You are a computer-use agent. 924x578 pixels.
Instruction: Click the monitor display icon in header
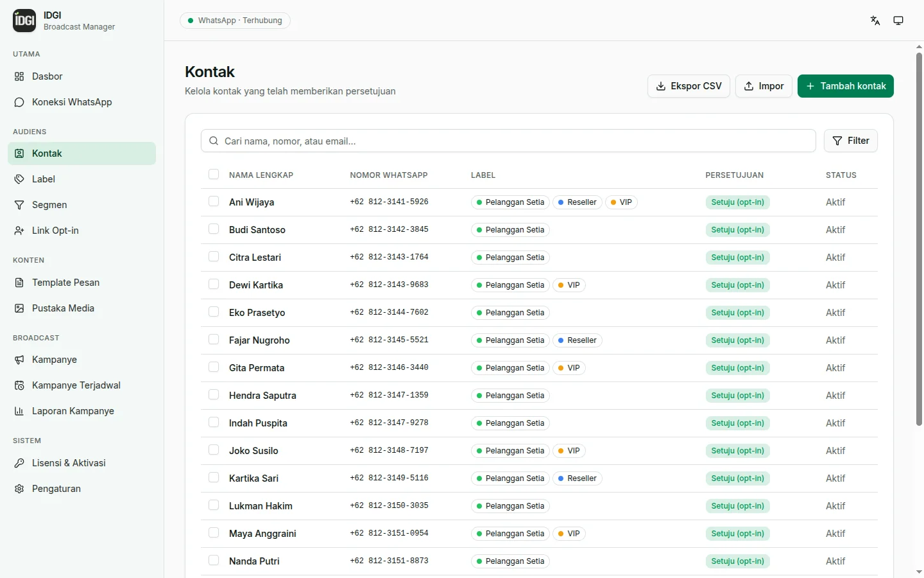tap(898, 21)
